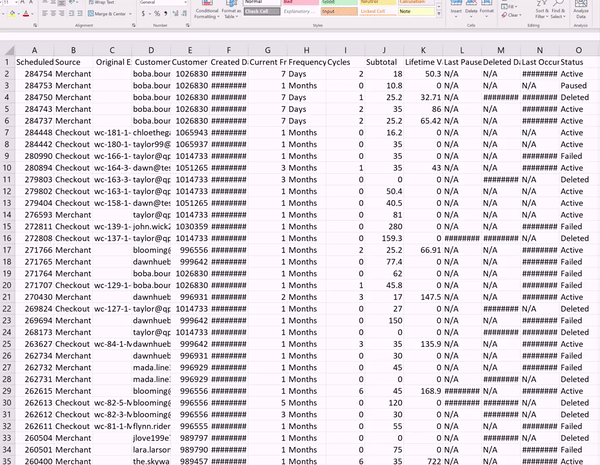Select column F header
This screenshot has width=600, height=465.
pyautogui.click(x=229, y=50)
